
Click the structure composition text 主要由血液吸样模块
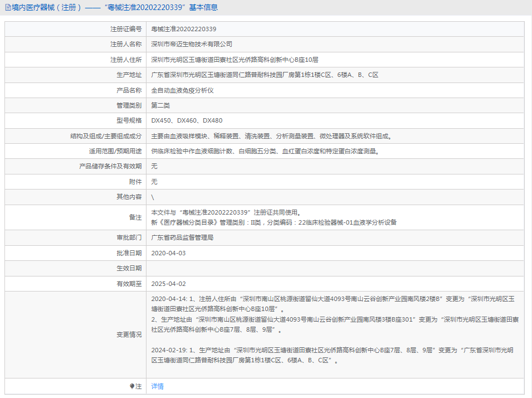point(272,136)
